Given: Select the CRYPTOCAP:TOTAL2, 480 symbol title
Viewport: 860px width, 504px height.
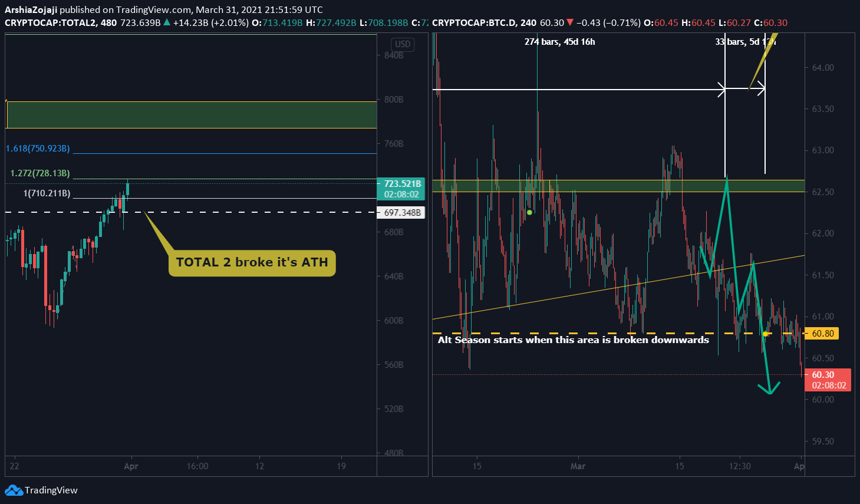Looking at the screenshot, I should pyautogui.click(x=61, y=22).
